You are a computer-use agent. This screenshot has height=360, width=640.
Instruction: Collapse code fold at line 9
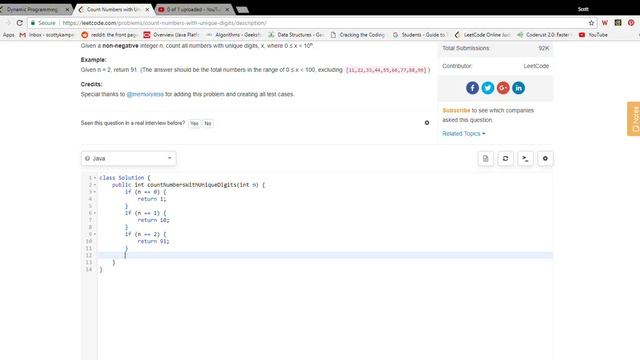coord(95,234)
